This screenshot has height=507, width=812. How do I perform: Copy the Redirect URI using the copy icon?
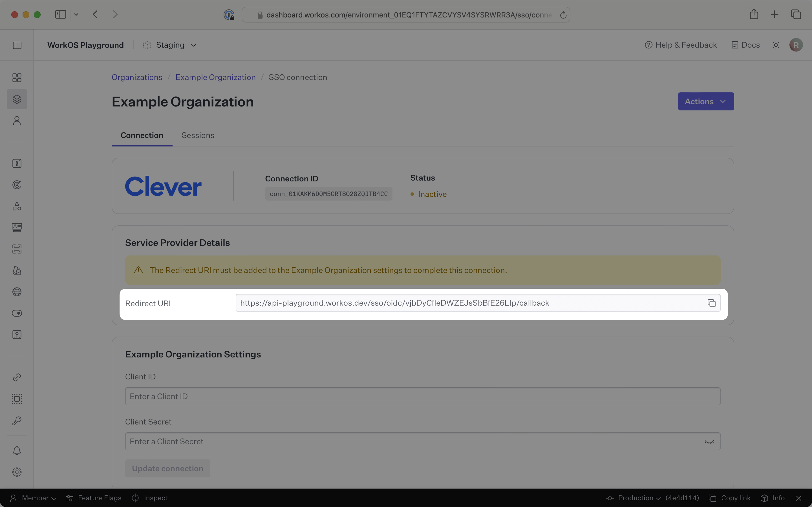pyautogui.click(x=711, y=303)
